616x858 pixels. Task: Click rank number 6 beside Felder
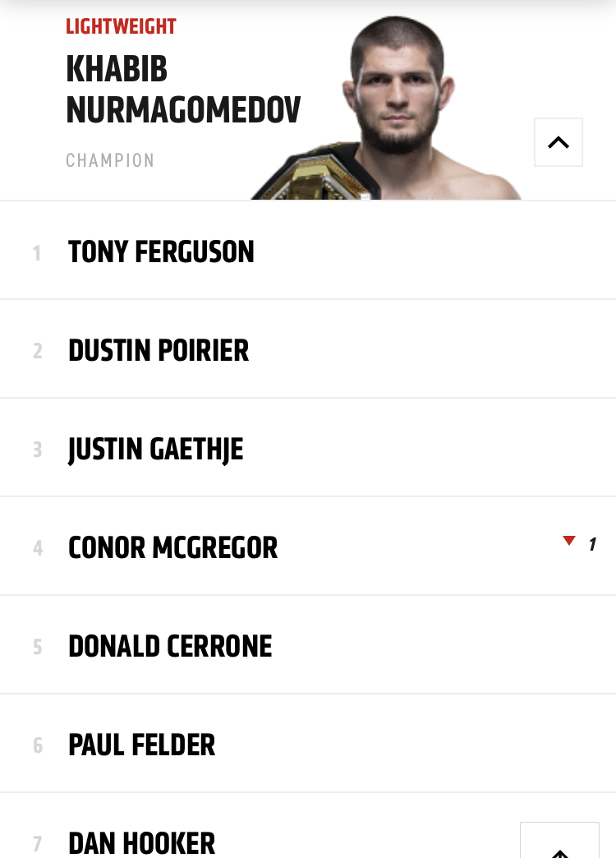tap(37, 745)
